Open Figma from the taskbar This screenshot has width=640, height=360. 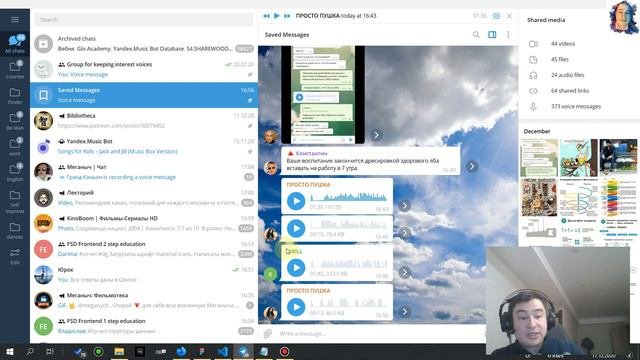pyautogui.click(x=202, y=351)
